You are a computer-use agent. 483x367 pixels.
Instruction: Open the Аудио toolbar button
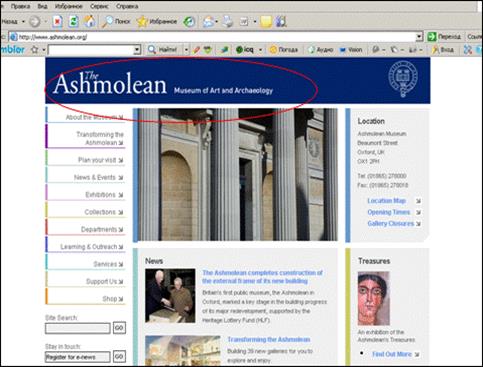pos(321,50)
